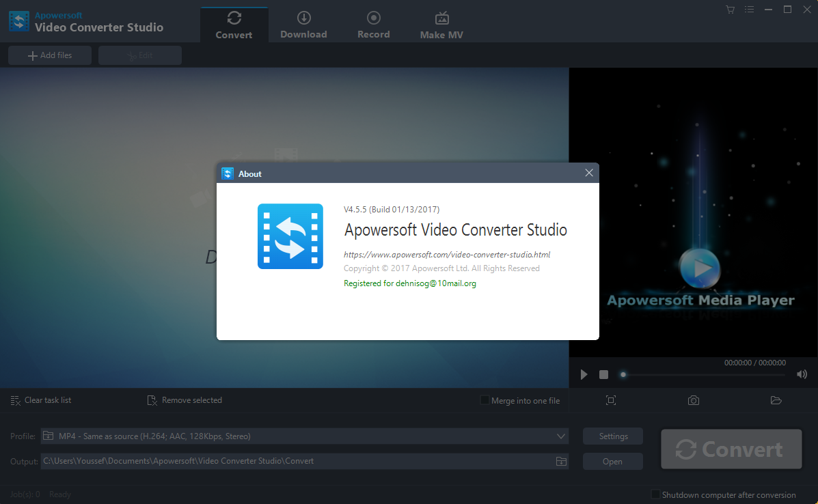This screenshot has height=504, width=818.
Task: Open the Record tab
Action: point(374,25)
